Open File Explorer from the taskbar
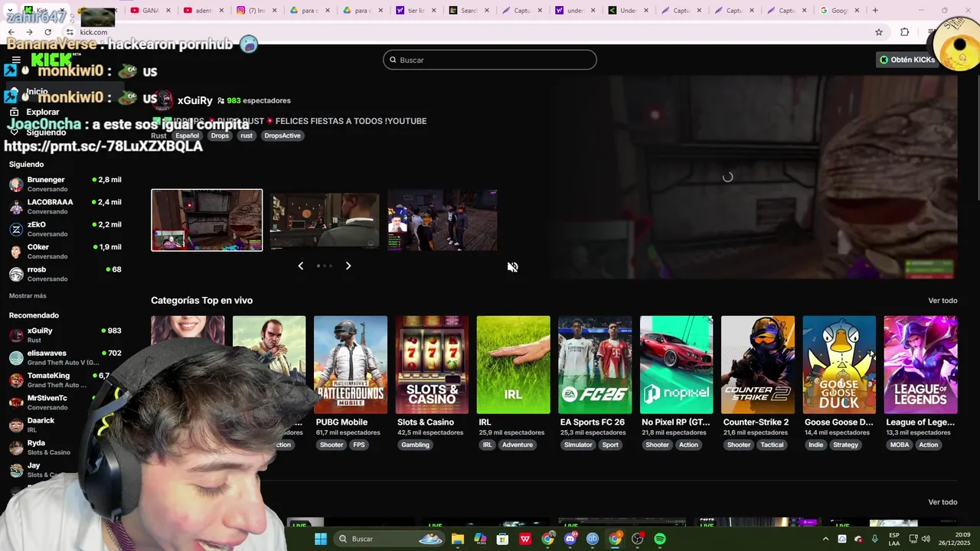 [x=458, y=539]
